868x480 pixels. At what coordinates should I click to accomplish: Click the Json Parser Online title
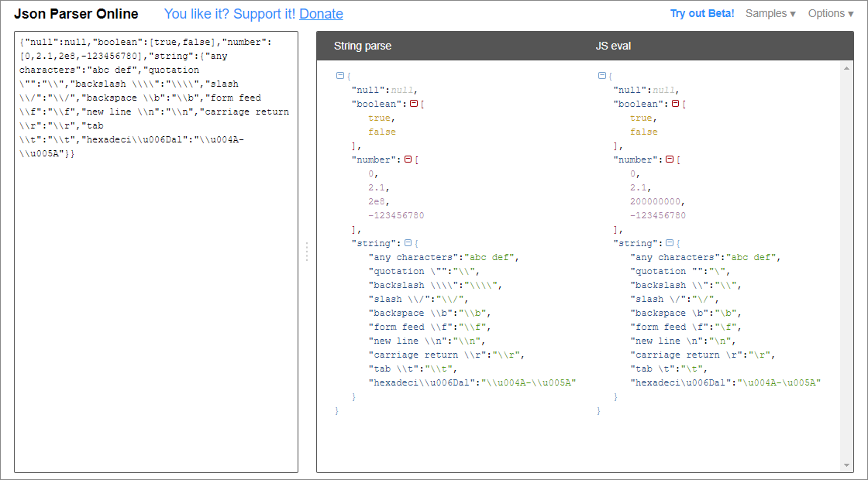pos(76,15)
